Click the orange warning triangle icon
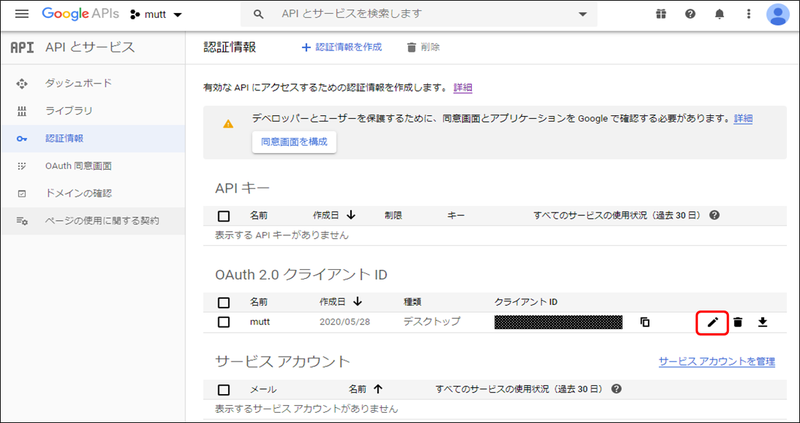800x423 pixels. (228, 124)
